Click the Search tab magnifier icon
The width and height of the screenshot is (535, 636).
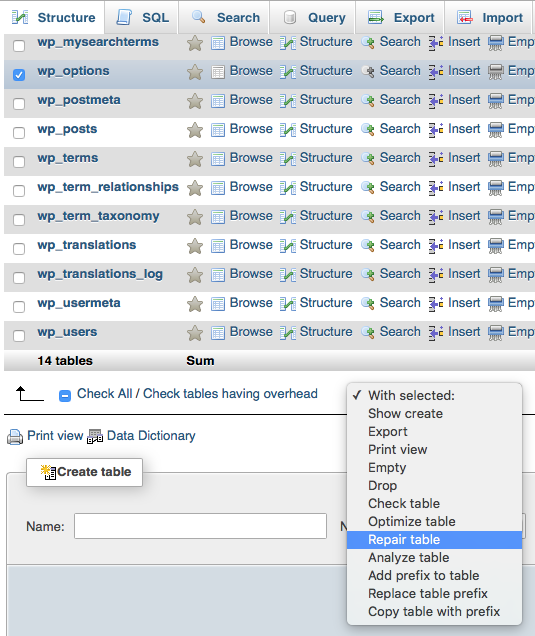pyautogui.click(x=199, y=17)
